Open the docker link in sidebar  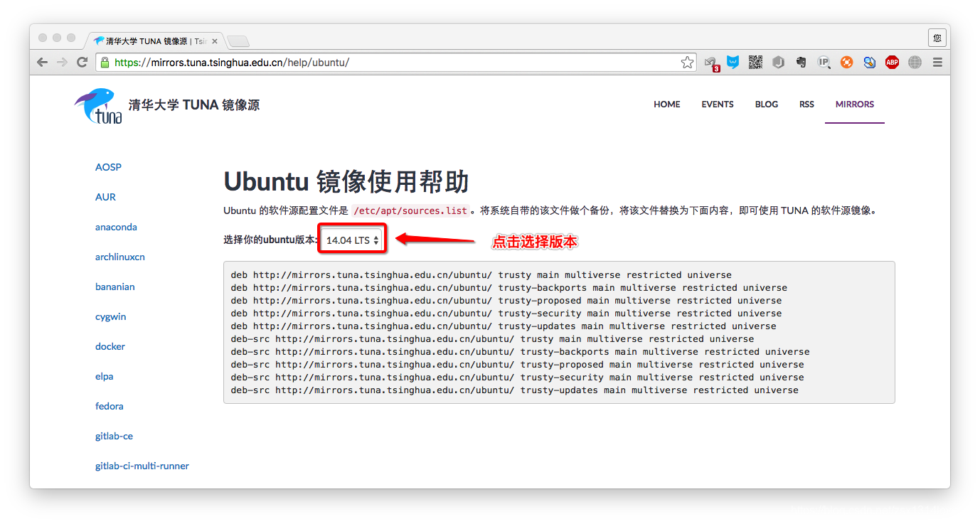click(110, 346)
